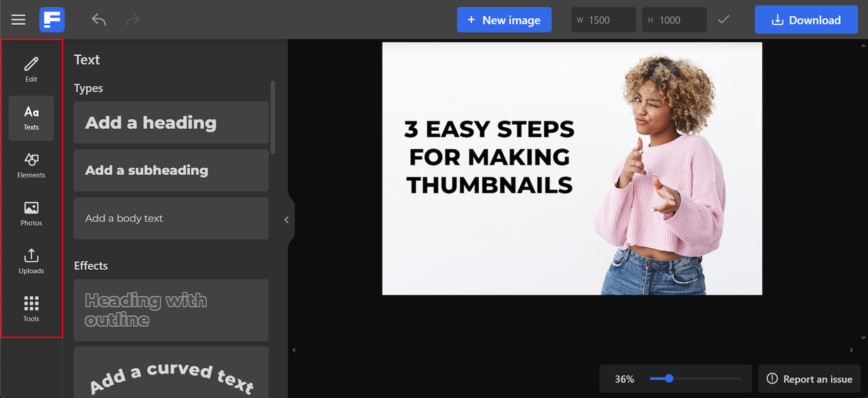This screenshot has width=868, height=398.
Task: Confirm canvas size with checkmark
Action: [724, 20]
